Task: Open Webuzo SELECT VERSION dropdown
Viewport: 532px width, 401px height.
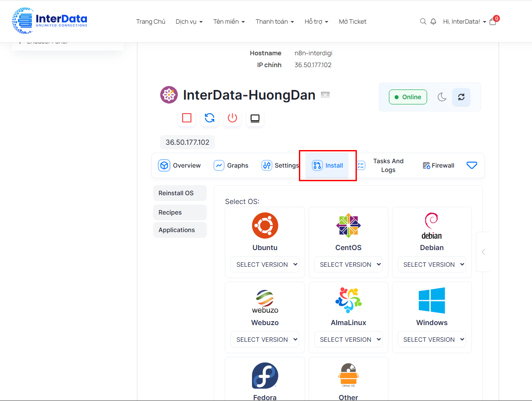Action: pyautogui.click(x=265, y=340)
